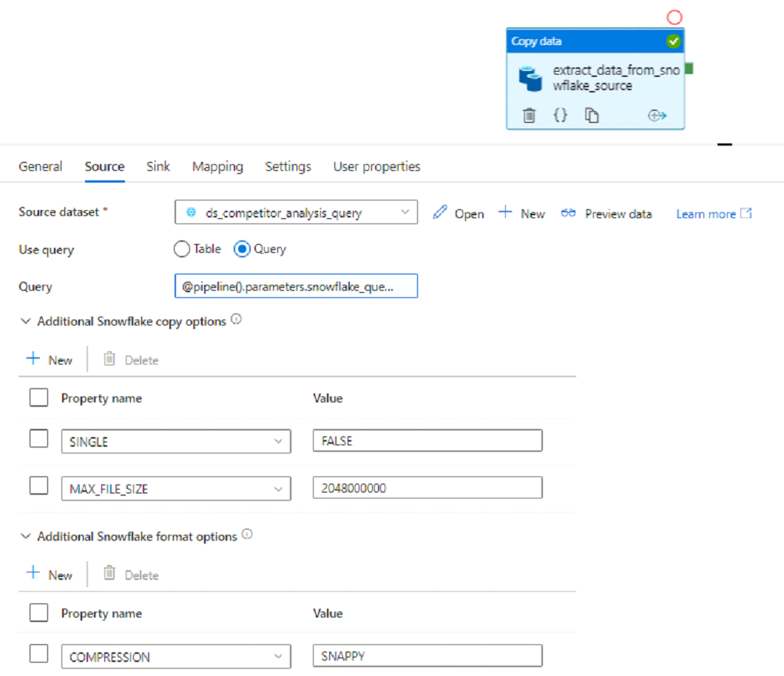This screenshot has height=676, width=784.
Task: Collapse Additional Snowflake format options
Action: pos(25,536)
